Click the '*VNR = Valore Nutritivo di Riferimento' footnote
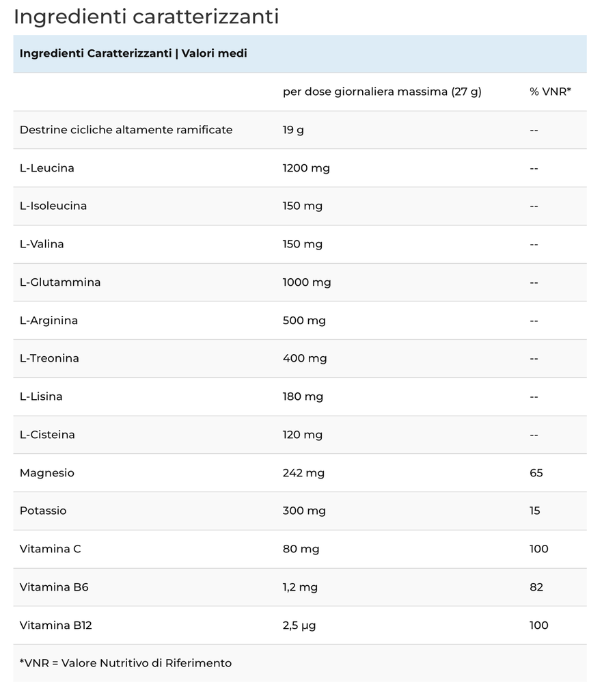 pos(126,663)
